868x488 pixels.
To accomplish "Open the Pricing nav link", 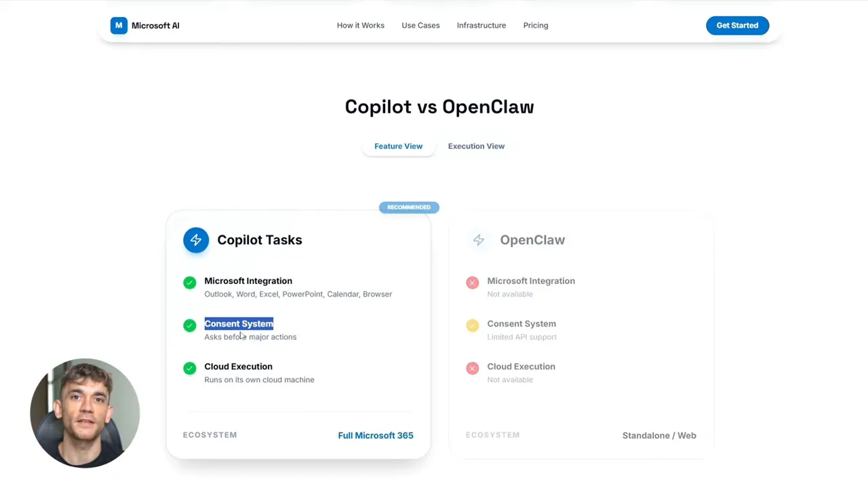I will coord(536,26).
